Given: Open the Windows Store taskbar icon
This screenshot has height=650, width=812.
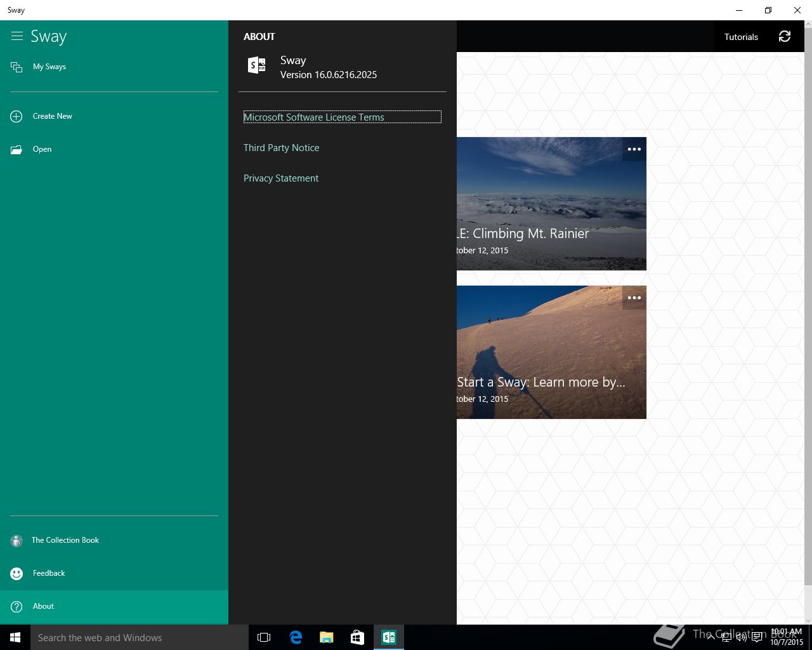Looking at the screenshot, I should click(x=357, y=637).
